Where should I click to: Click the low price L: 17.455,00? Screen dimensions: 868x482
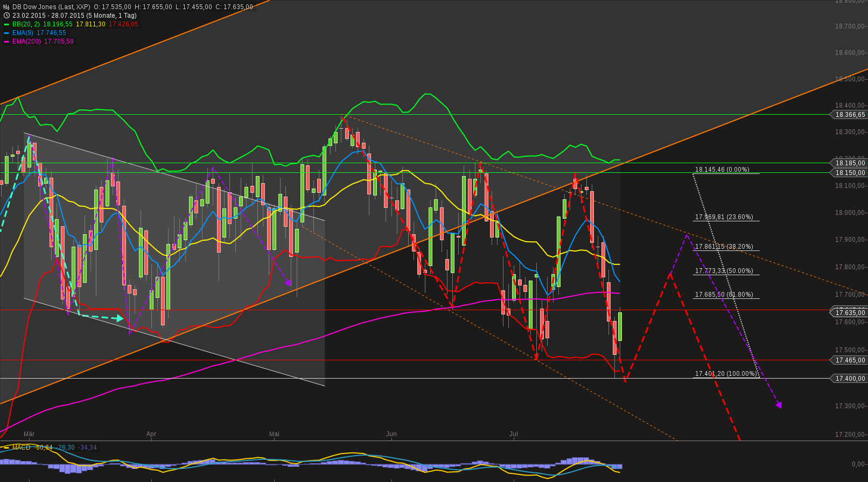[194, 7]
